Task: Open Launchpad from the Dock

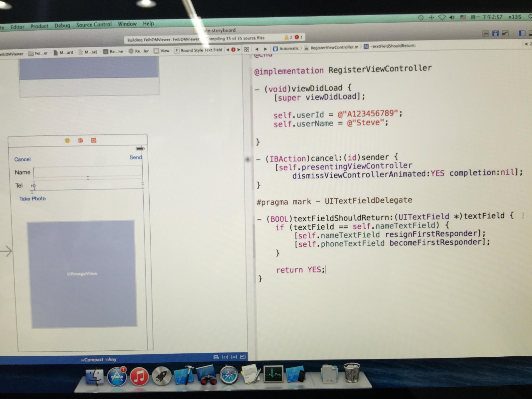Action: pos(161,376)
